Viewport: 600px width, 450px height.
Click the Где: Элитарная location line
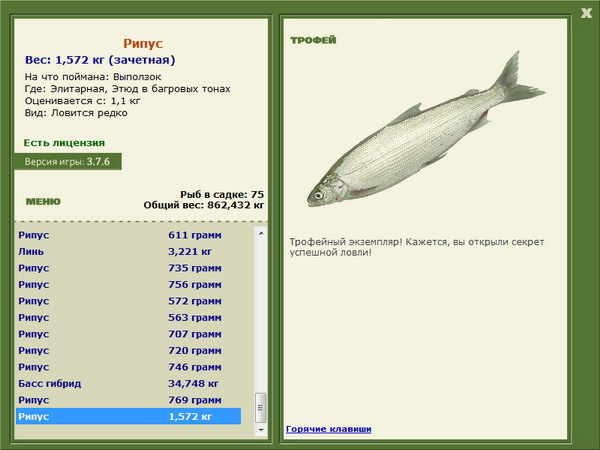tap(127, 89)
